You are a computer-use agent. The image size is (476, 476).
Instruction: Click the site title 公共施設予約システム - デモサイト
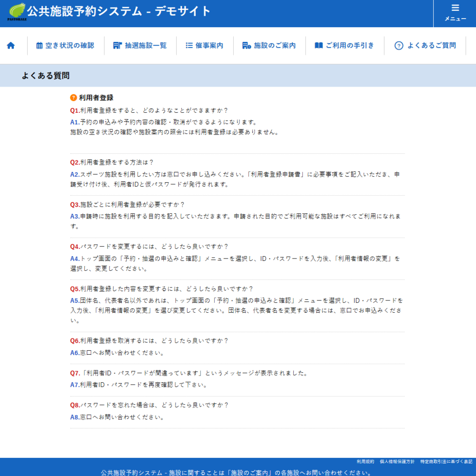[x=119, y=11]
